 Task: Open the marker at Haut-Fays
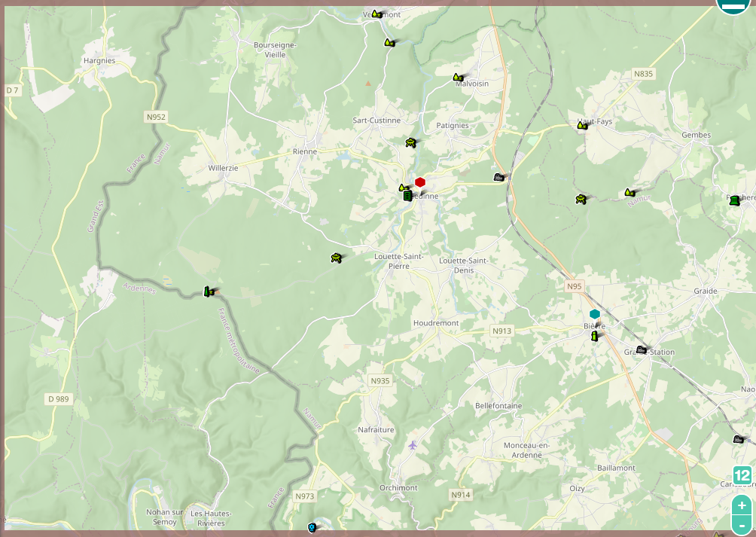point(582,126)
